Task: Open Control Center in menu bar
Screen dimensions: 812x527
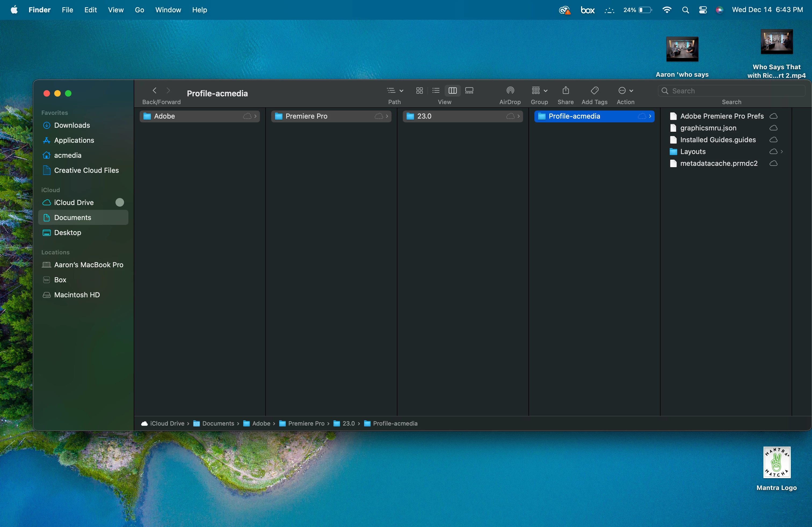Action: tap(703, 10)
